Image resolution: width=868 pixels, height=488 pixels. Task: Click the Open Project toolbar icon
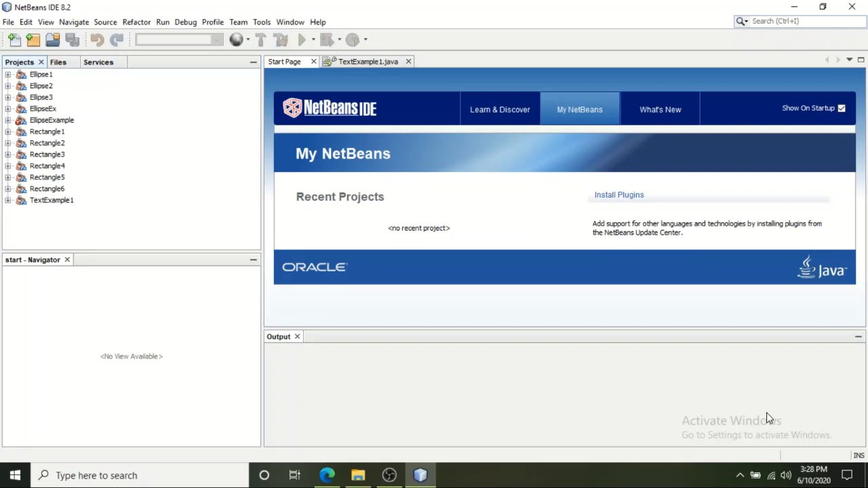tap(53, 40)
